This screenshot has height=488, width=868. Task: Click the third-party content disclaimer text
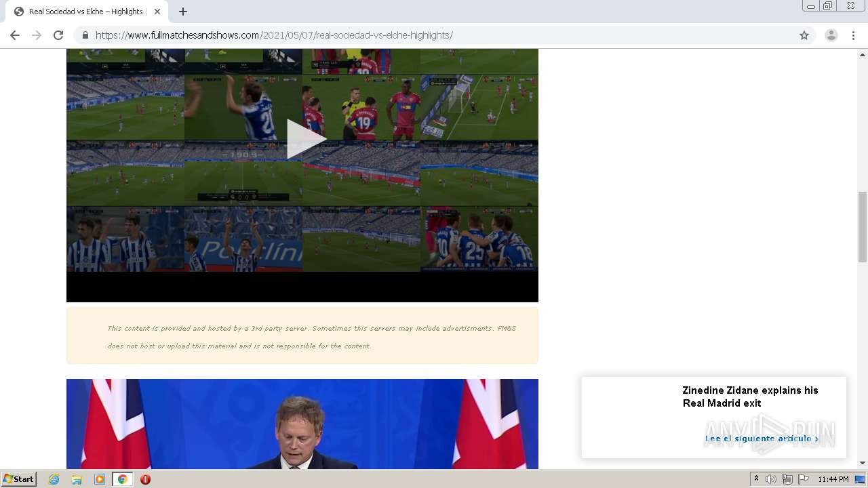click(x=311, y=337)
